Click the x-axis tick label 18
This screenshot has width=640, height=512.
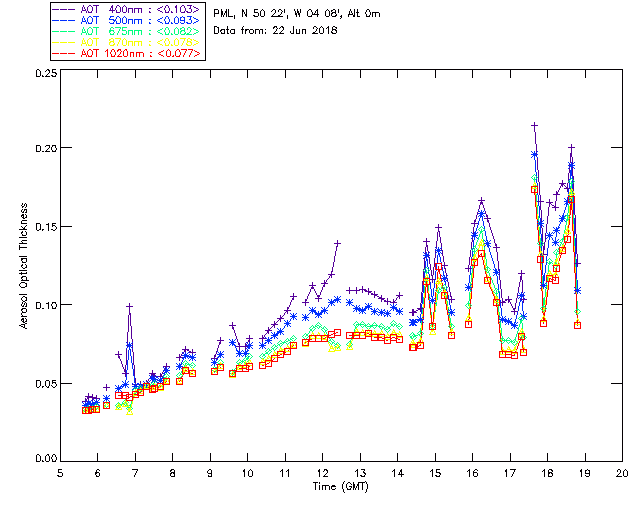(x=547, y=473)
